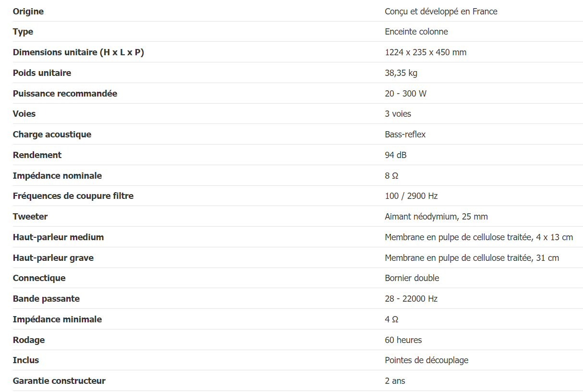The image size is (583, 392).
Task: Click the "Puissance recommandée" label
Action: point(65,94)
